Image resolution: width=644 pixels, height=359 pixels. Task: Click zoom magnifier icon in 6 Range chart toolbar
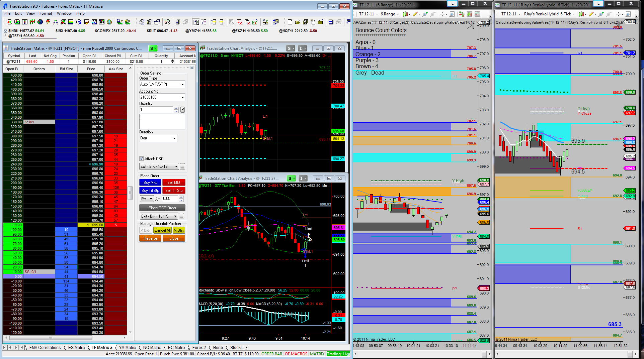[x=452, y=14]
